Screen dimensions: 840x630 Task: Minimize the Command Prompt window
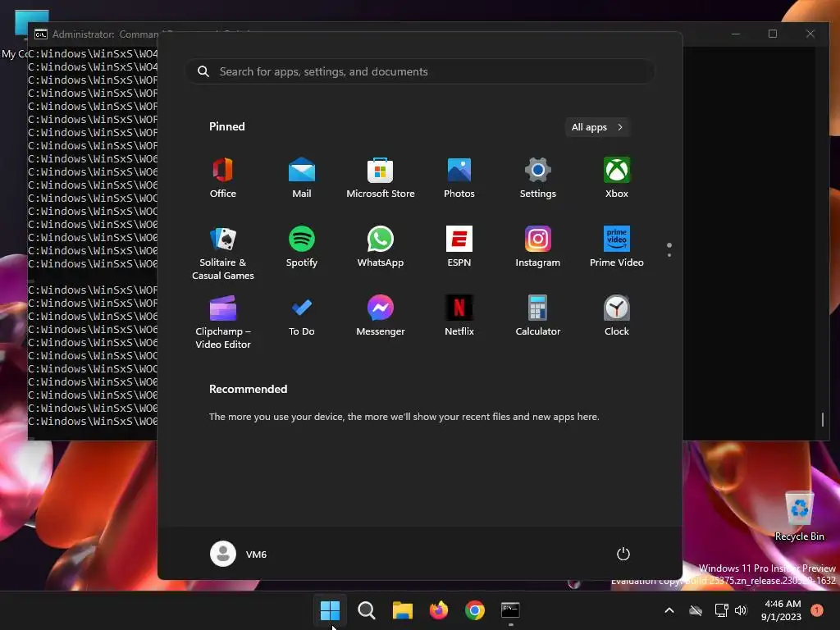pyautogui.click(x=736, y=34)
